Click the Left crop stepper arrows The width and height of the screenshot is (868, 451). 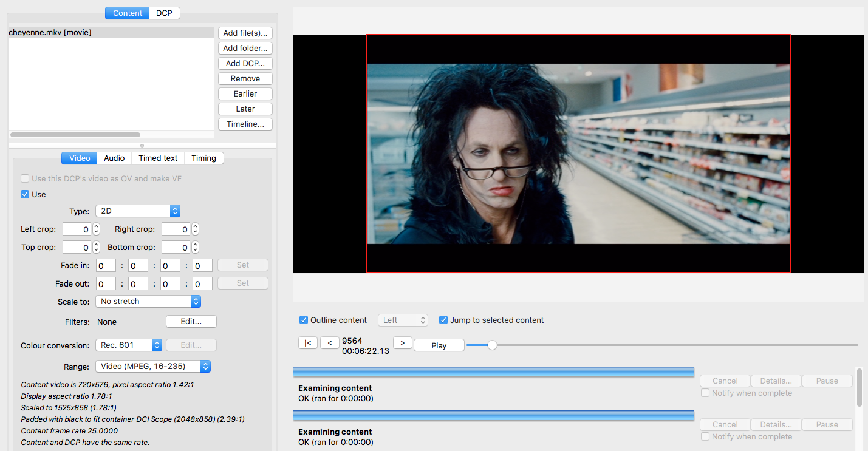point(96,229)
